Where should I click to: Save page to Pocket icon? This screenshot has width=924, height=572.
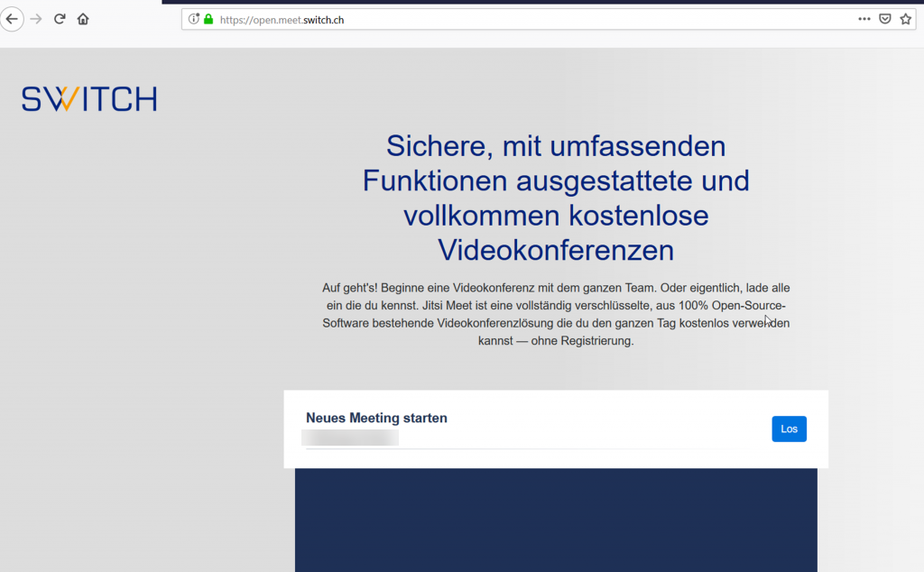tap(885, 20)
